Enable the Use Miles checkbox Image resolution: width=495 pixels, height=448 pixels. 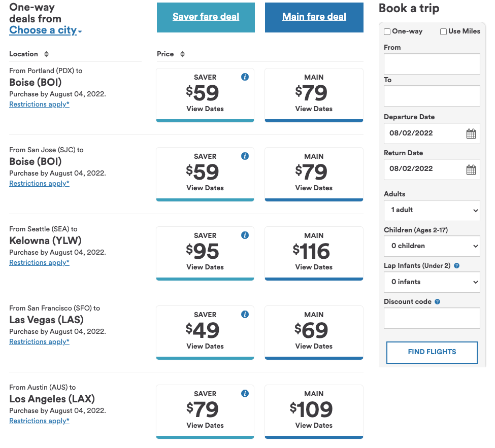[x=443, y=31]
